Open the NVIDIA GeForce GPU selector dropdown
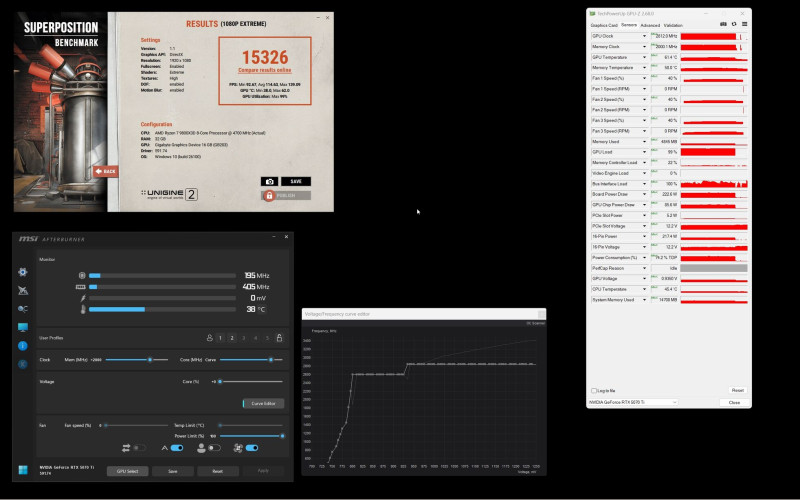The width and height of the screenshot is (800, 500). pos(633,402)
